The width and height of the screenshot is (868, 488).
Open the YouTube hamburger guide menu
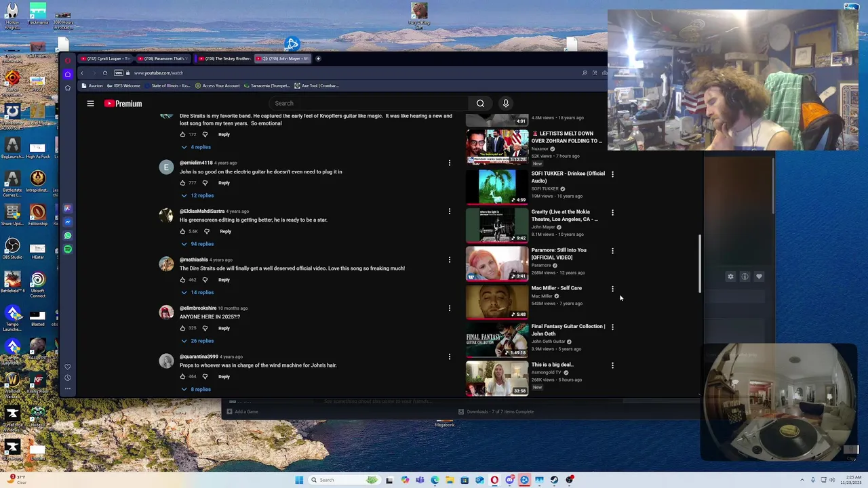click(x=90, y=103)
